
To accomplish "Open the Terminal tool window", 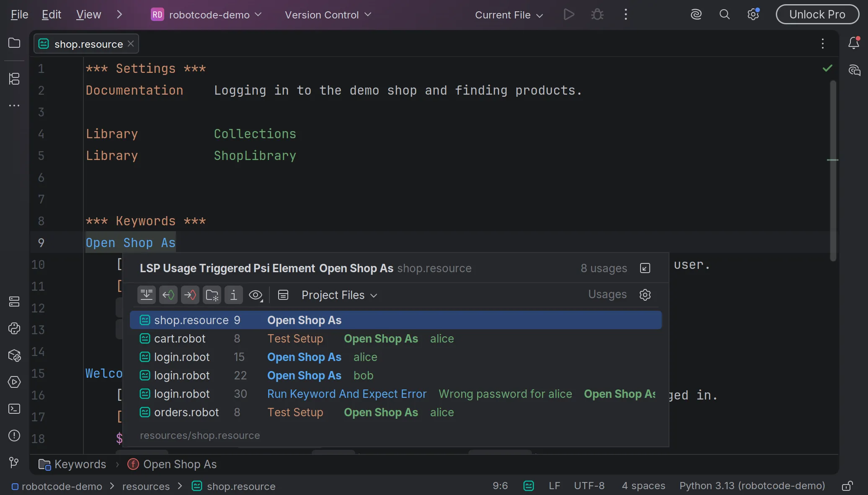I will (x=14, y=409).
